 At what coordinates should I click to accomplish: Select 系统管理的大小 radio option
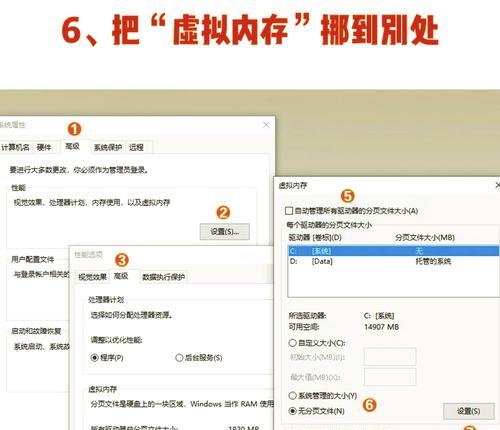click(292, 396)
